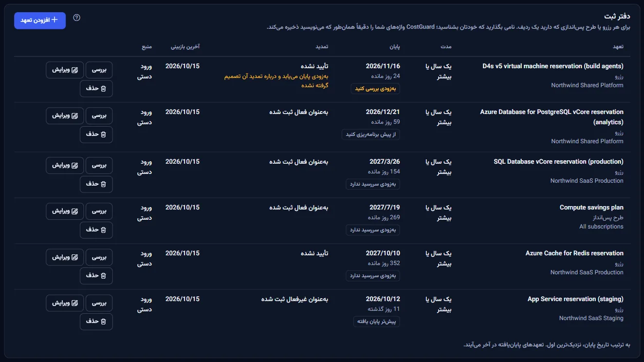Screen dimensions: 644x362
Task: Delete the SQL Database vCore reservation row
Action: tap(96, 184)
